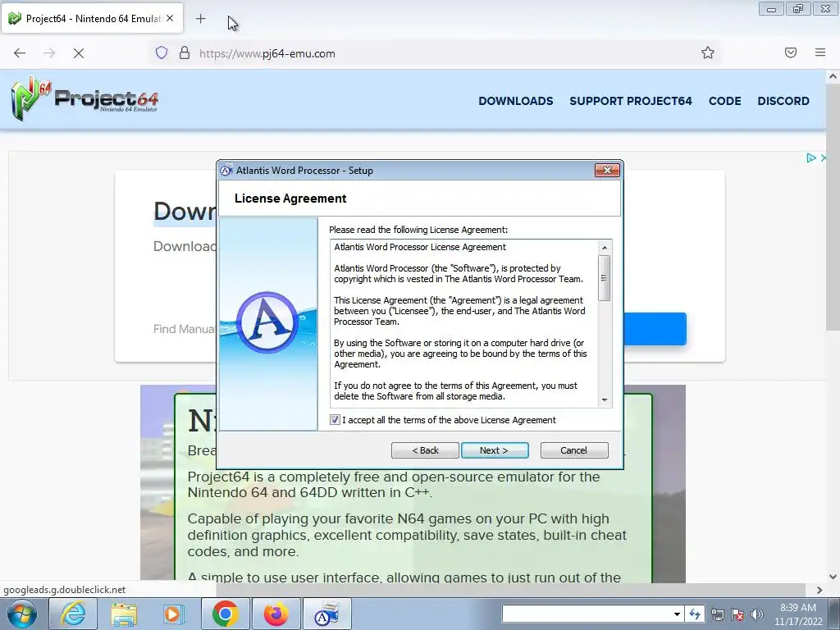
Task: Close the ad with the small X
Action: 824,157
